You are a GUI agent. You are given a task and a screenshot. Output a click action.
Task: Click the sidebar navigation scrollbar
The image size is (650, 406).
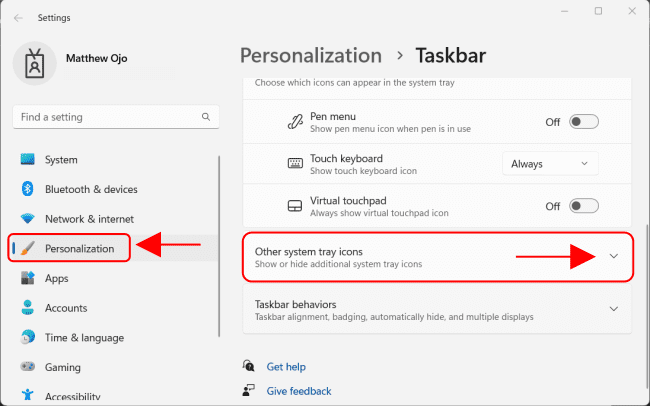(x=219, y=246)
